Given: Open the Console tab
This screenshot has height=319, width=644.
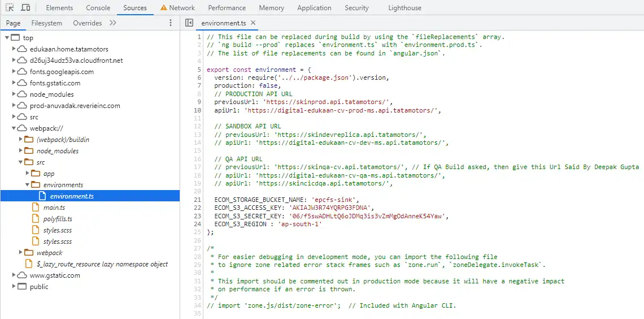Looking at the screenshot, I should (98, 8).
